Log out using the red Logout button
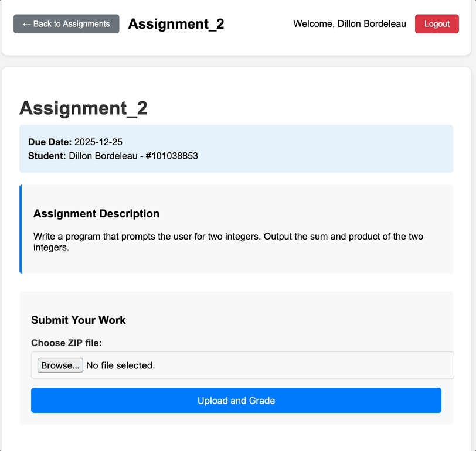Screen dimensions: 476x451 pos(437,24)
